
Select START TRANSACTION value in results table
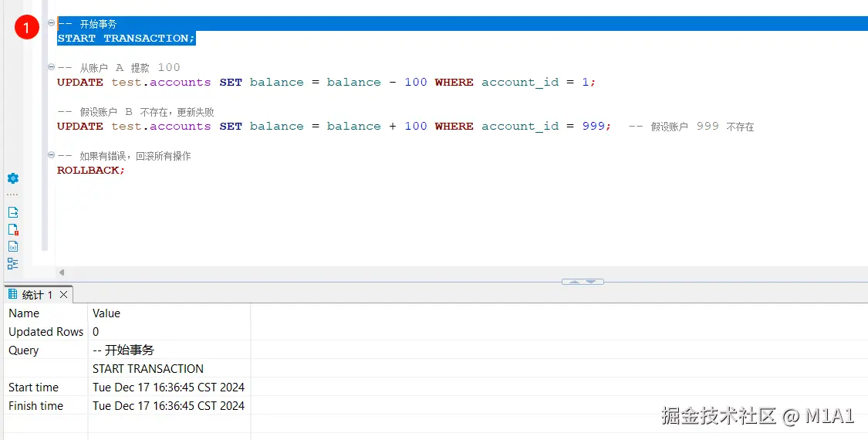pos(169,368)
